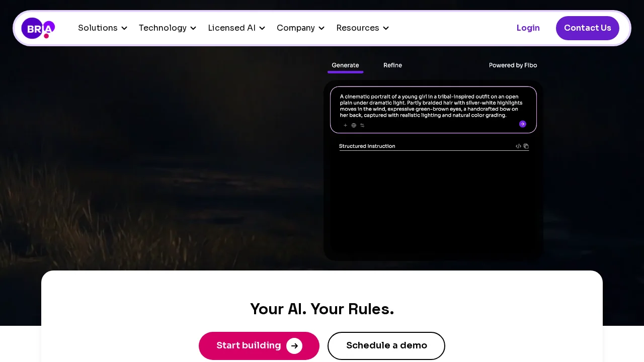Expand the Resources menu
Image resolution: width=644 pixels, height=362 pixels.
click(x=362, y=28)
